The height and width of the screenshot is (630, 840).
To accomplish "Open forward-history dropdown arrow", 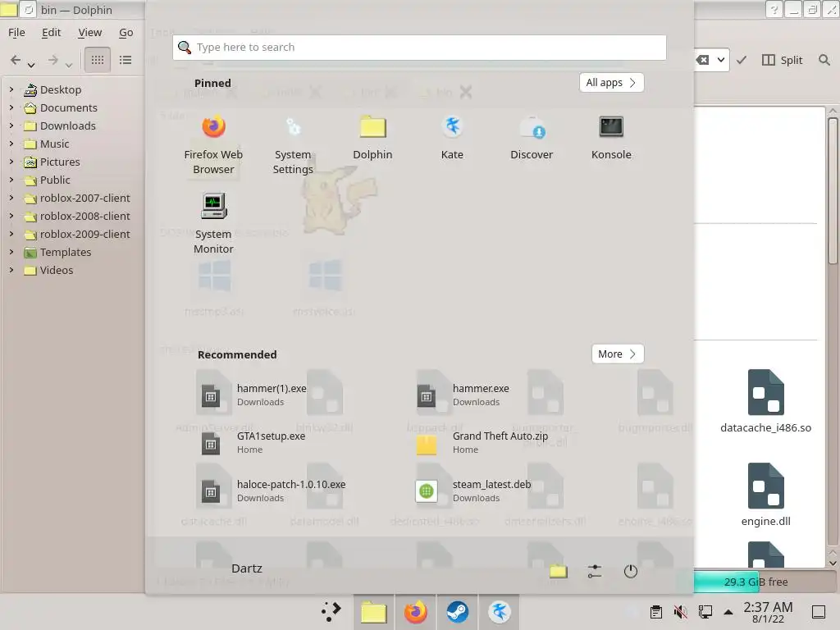I will (69, 65).
